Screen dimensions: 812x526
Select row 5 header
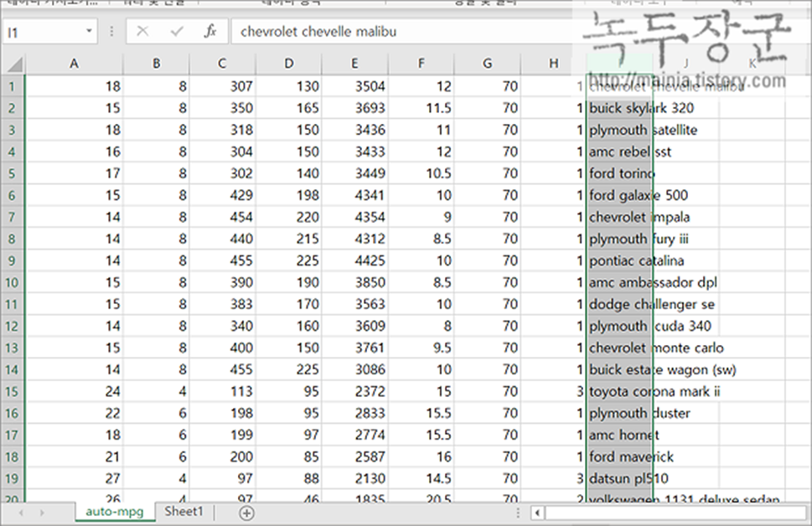pyautogui.click(x=12, y=173)
